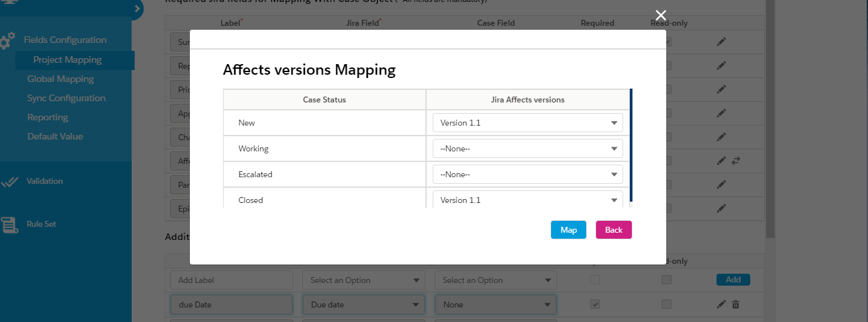Select Project Mapping in the sidebar
Screen dimensions: 868x322
(x=67, y=60)
